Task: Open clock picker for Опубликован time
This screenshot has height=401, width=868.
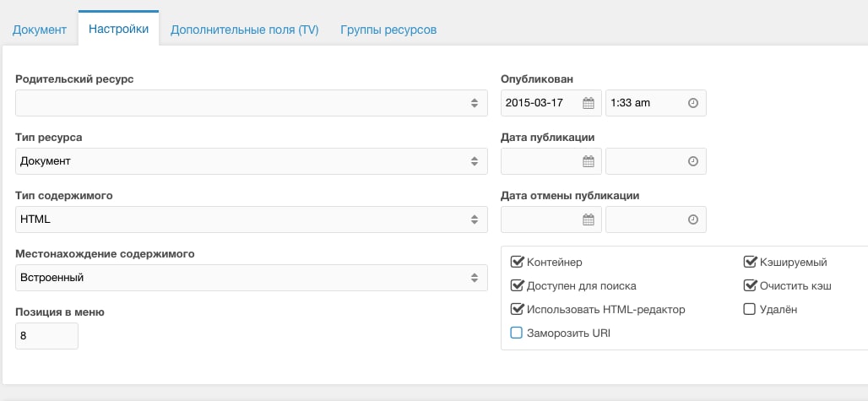Action: [x=693, y=103]
